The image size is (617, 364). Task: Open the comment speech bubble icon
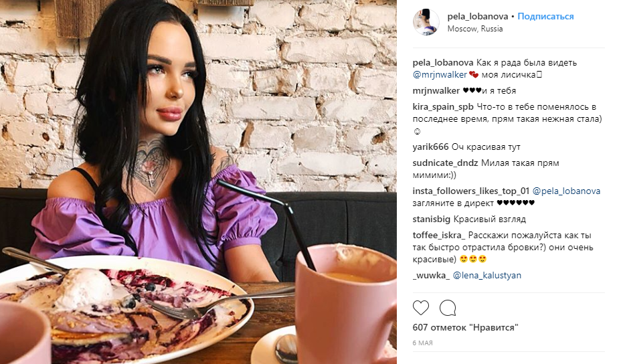click(x=448, y=308)
